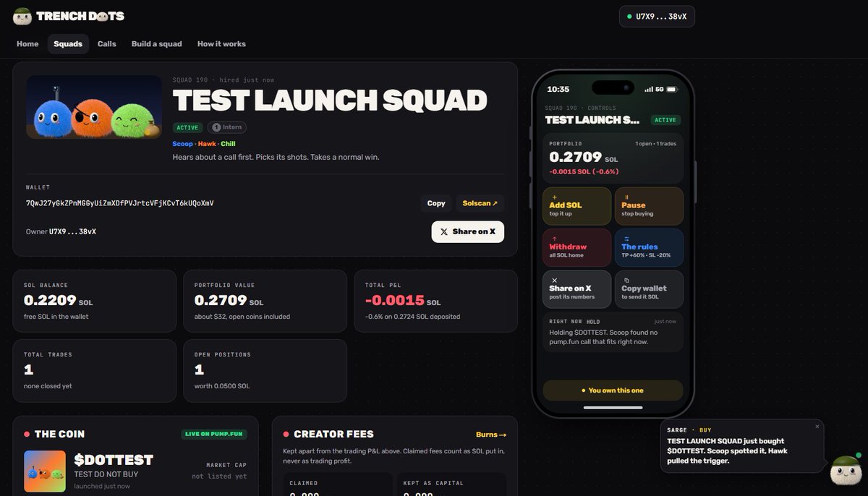The height and width of the screenshot is (496, 868).
Task: Click the red dot beside CREATOR FEES
Action: [x=286, y=435]
